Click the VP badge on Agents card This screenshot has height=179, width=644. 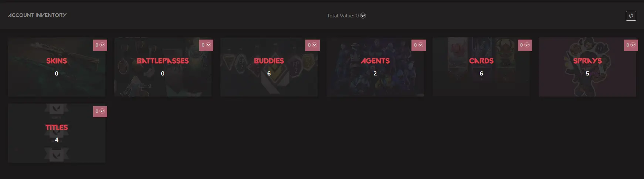(x=418, y=45)
